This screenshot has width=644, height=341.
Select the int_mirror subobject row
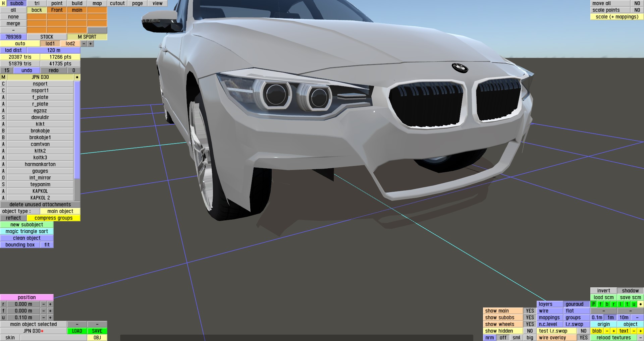pos(40,178)
